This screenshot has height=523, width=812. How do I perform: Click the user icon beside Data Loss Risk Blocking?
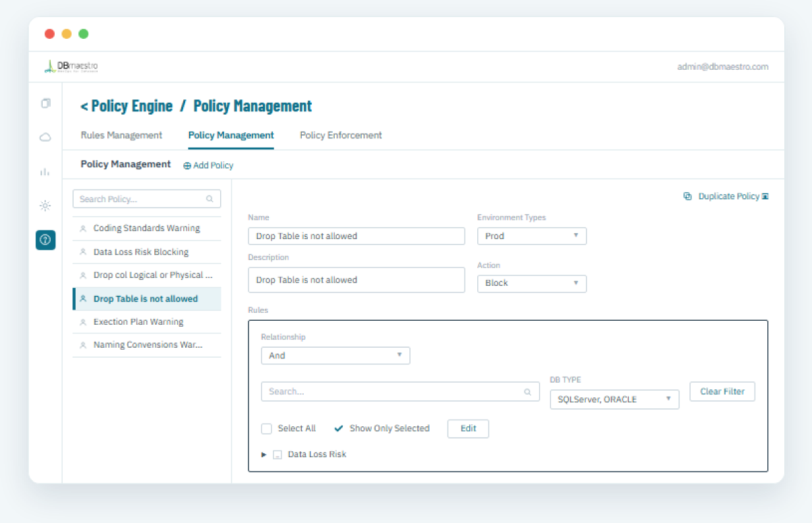(83, 252)
